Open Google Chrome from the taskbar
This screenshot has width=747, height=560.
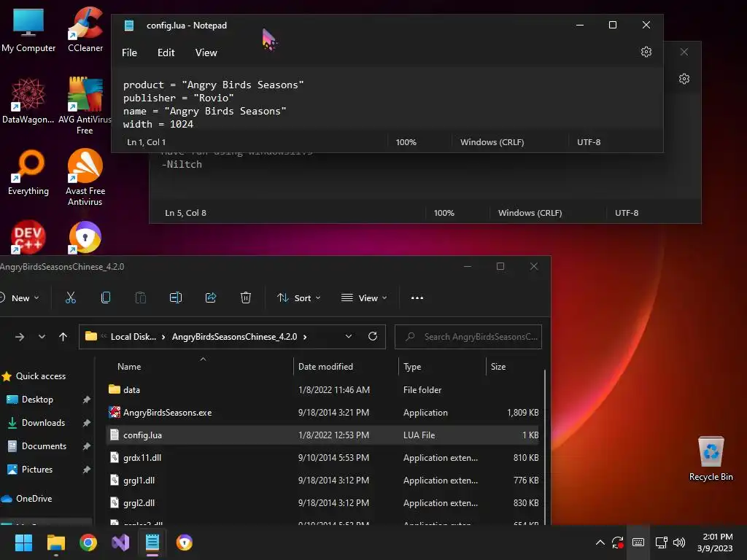tap(88, 542)
